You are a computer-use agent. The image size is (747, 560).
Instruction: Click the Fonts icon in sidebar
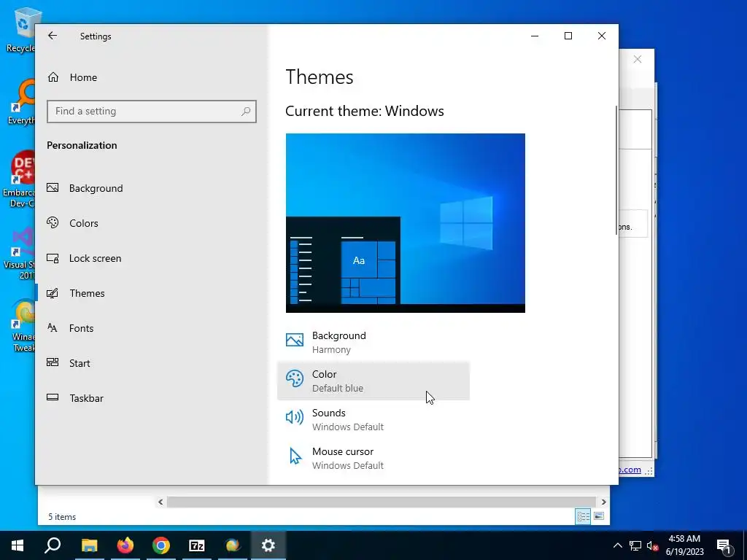point(53,327)
